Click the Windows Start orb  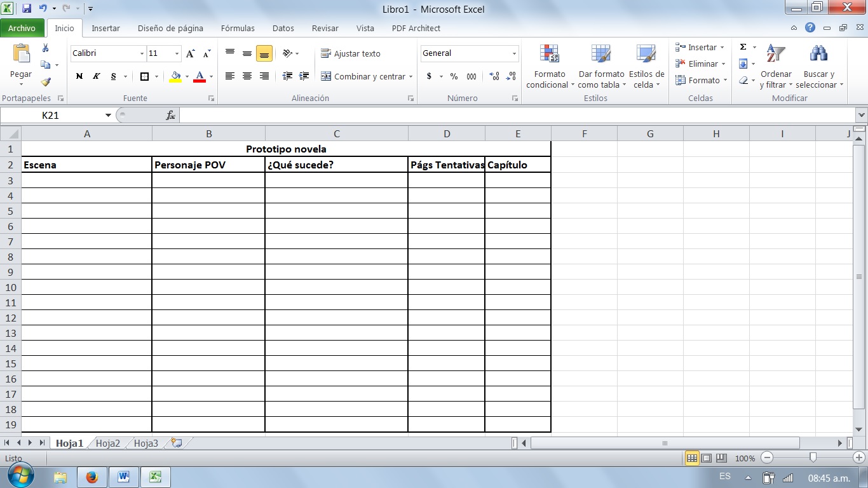click(21, 476)
